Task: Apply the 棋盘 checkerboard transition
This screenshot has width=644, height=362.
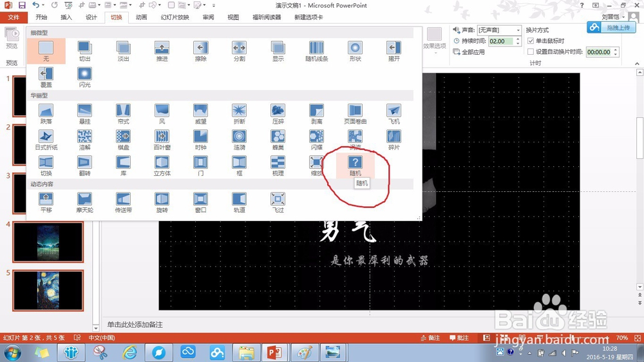Action: (123, 140)
